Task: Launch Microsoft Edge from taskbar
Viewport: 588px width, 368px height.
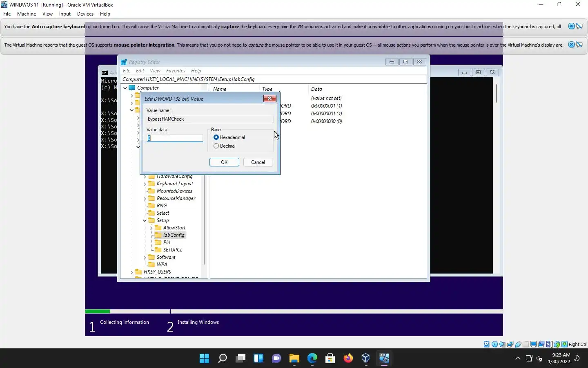Action: pos(312,359)
